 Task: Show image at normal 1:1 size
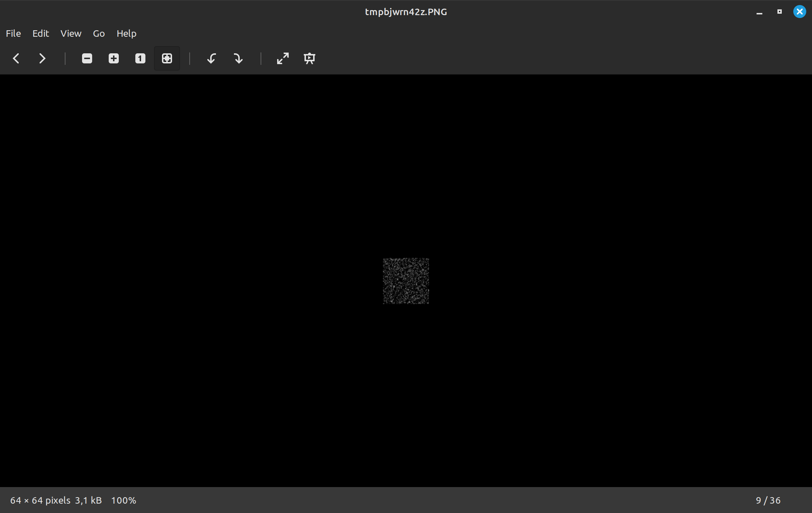pyautogui.click(x=140, y=58)
